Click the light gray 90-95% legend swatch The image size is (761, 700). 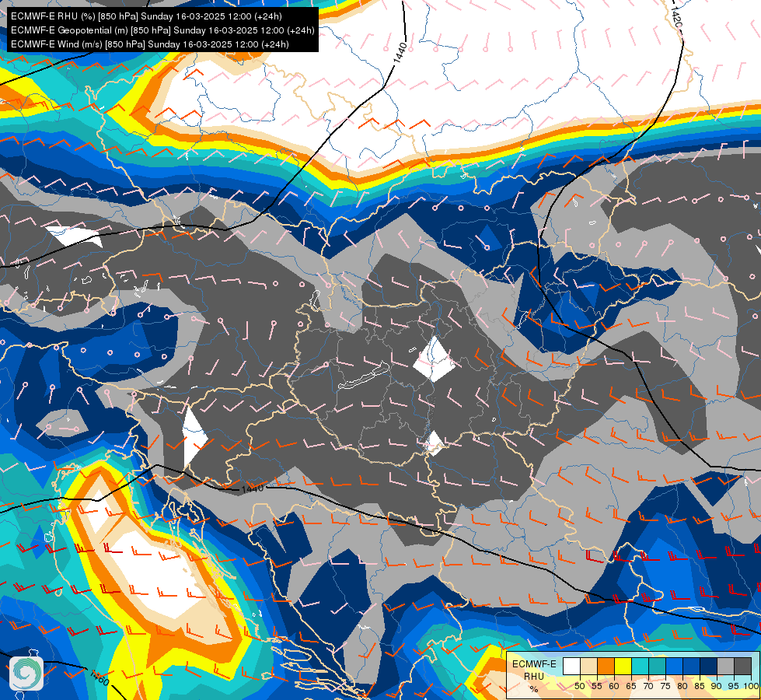(x=725, y=666)
